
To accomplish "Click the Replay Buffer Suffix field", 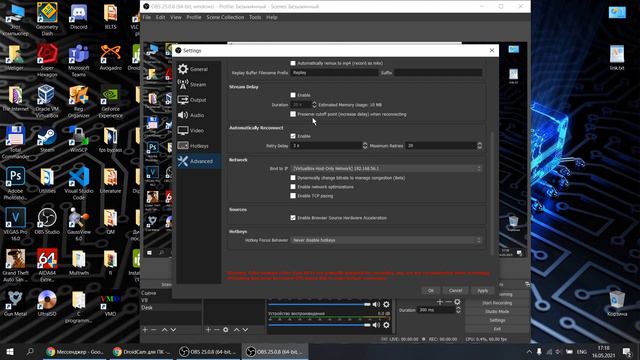I will [x=438, y=73].
